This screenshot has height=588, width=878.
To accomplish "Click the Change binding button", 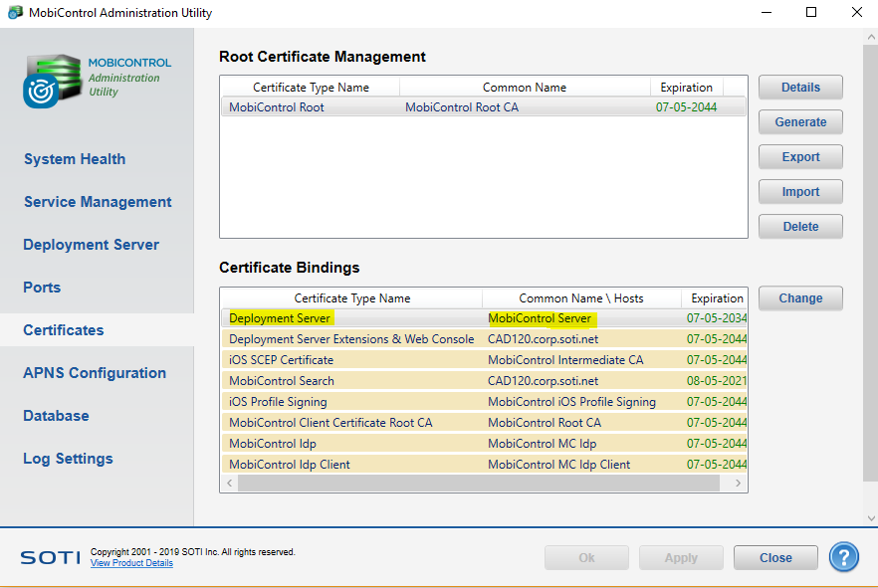I will pos(800,298).
